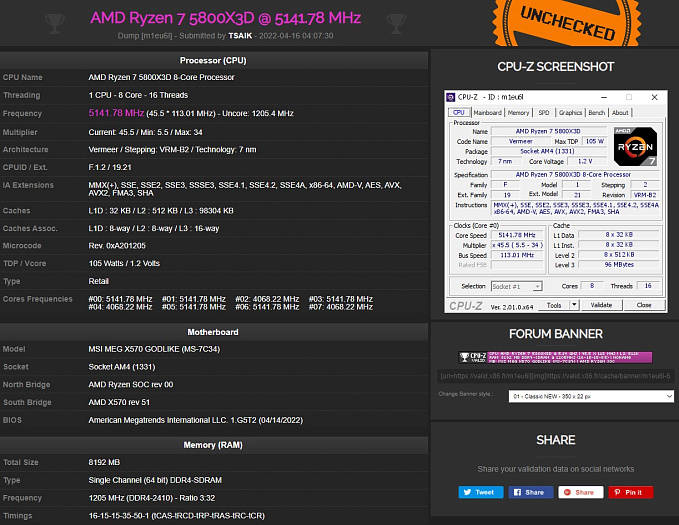Click the Core Speed field in CPU-Z

[517, 235]
